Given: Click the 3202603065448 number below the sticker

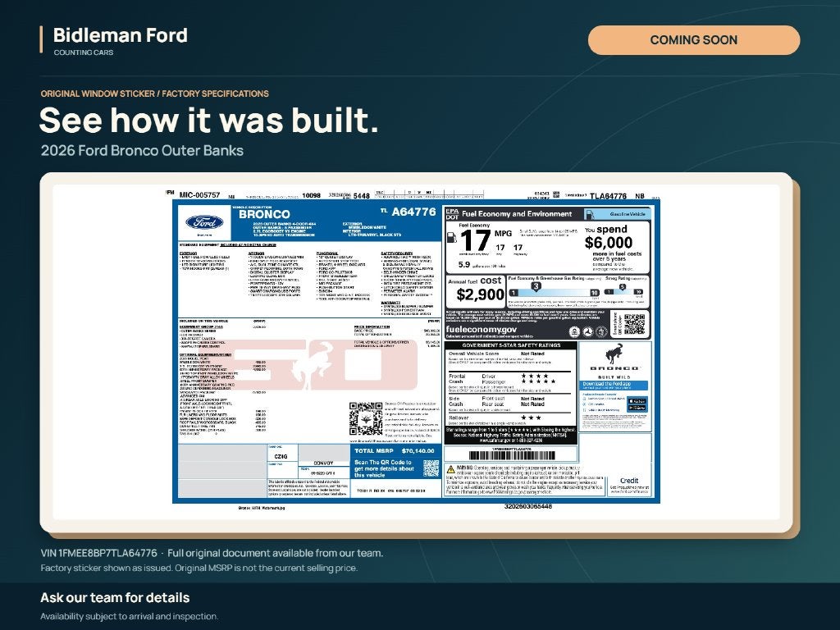Looking at the screenshot, I should [527, 506].
